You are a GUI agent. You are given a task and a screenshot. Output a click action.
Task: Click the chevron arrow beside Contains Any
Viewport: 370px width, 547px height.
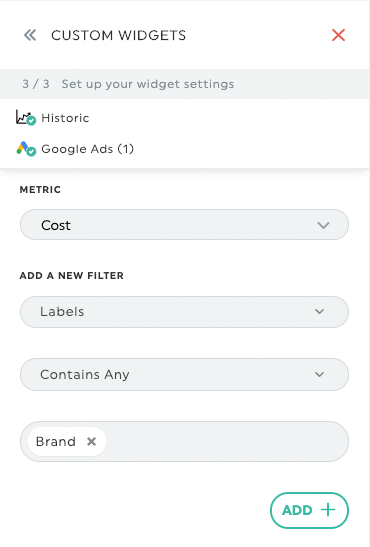(319, 375)
